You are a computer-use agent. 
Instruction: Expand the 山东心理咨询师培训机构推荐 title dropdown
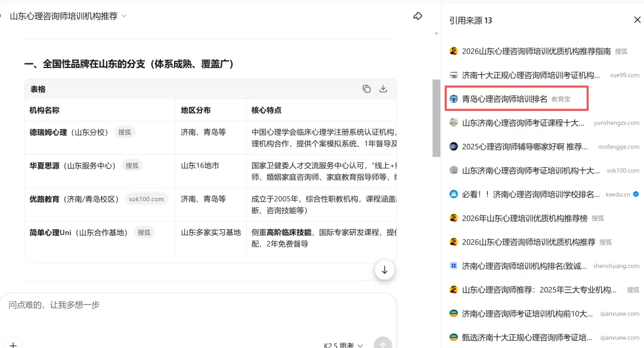[125, 16]
